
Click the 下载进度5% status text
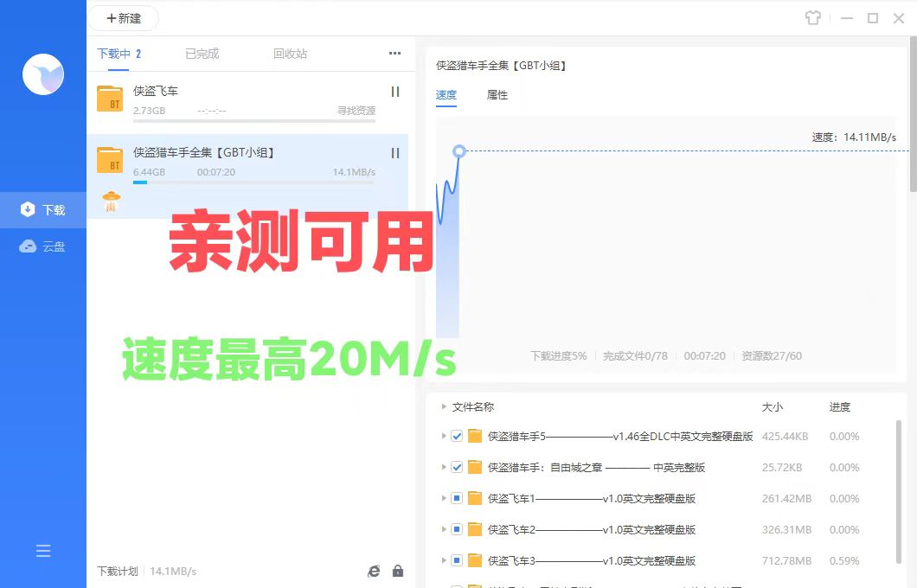tap(558, 356)
